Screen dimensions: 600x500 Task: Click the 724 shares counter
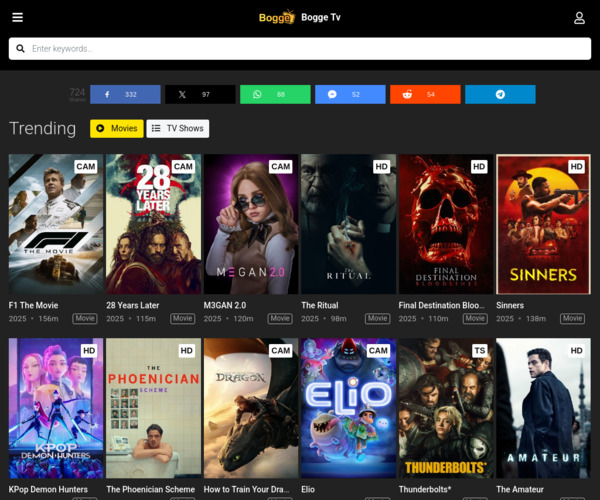pyautogui.click(x=77, y=94)
